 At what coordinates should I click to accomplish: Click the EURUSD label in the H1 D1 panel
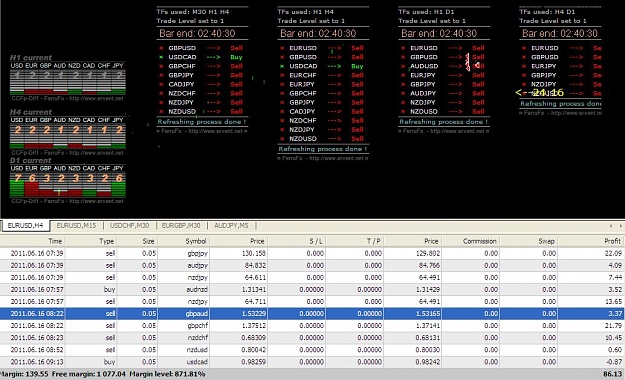tap(424, 48)
